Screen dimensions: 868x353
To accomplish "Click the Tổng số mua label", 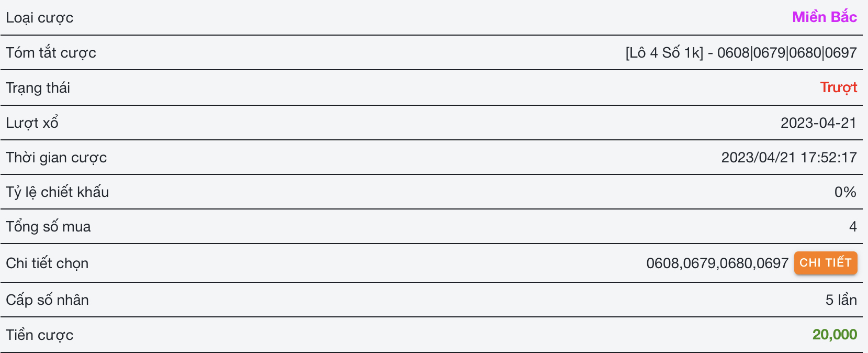I will click(49, 227).
